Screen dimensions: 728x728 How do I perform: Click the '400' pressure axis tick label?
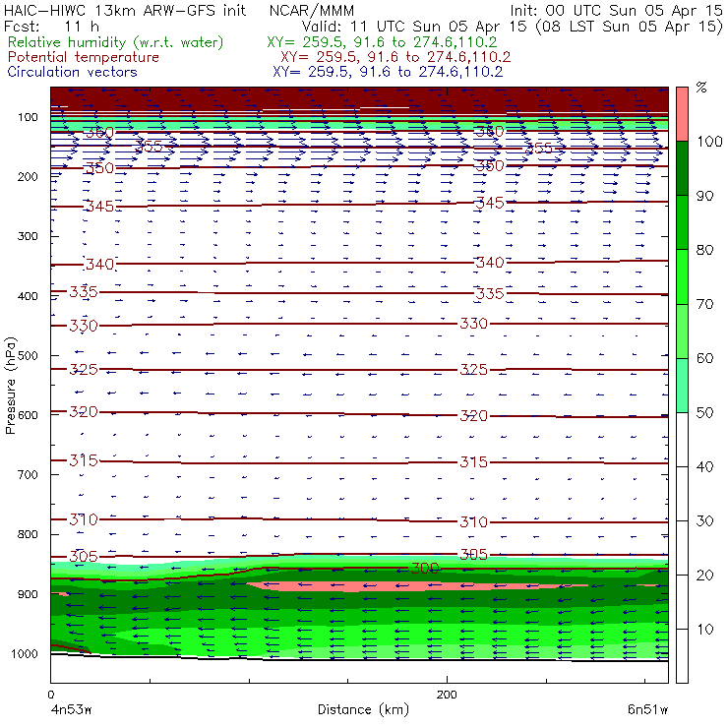tap(28, 296)
